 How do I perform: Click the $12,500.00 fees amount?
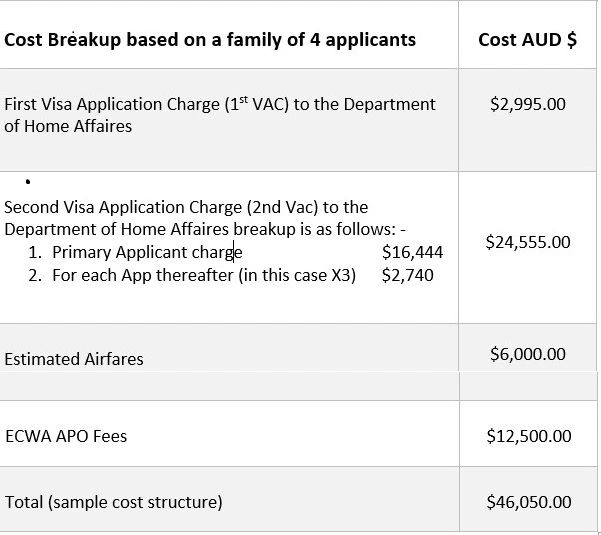click(x=528, y=436)
